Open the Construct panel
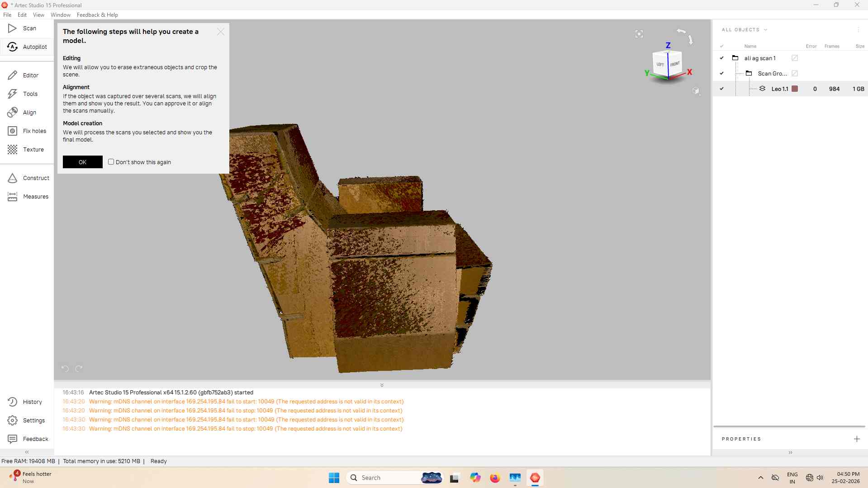This screenshot has height=488, width=868. (x=27, y=178)
